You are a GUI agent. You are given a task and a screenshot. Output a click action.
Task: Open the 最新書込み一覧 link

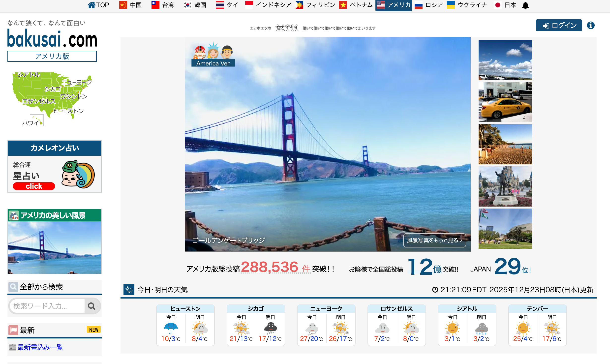(x=40, y=347)
